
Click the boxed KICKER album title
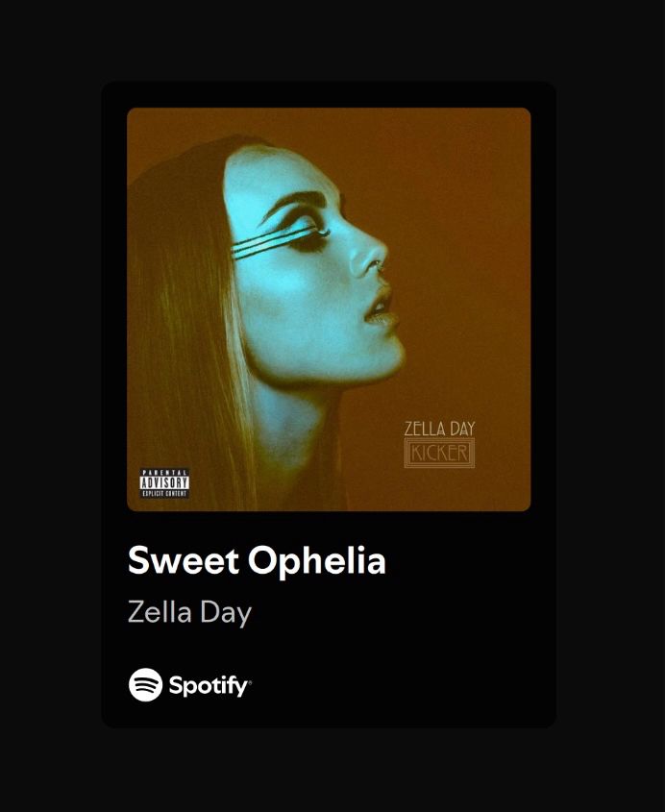point(439,454)
